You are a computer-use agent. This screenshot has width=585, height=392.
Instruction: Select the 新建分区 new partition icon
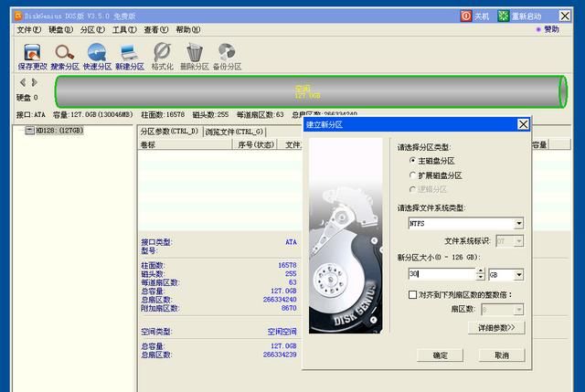130,57
